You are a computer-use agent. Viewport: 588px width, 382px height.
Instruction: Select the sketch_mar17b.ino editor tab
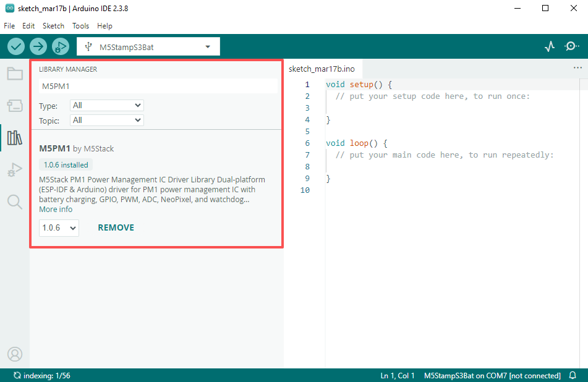(322, 69)
